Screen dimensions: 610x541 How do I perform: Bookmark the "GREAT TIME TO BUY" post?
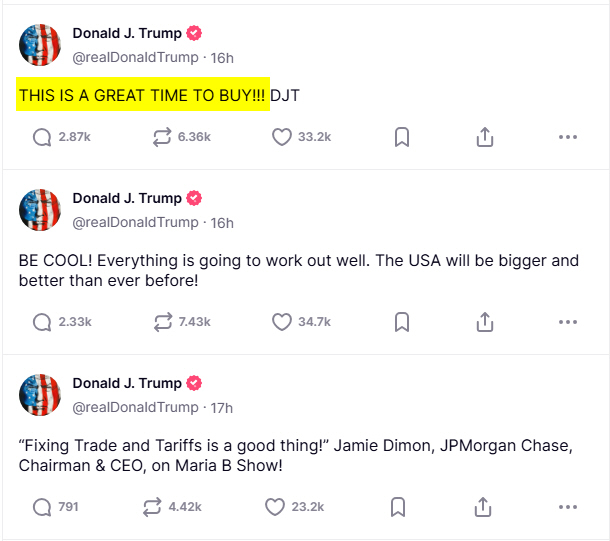click(401, 137)
